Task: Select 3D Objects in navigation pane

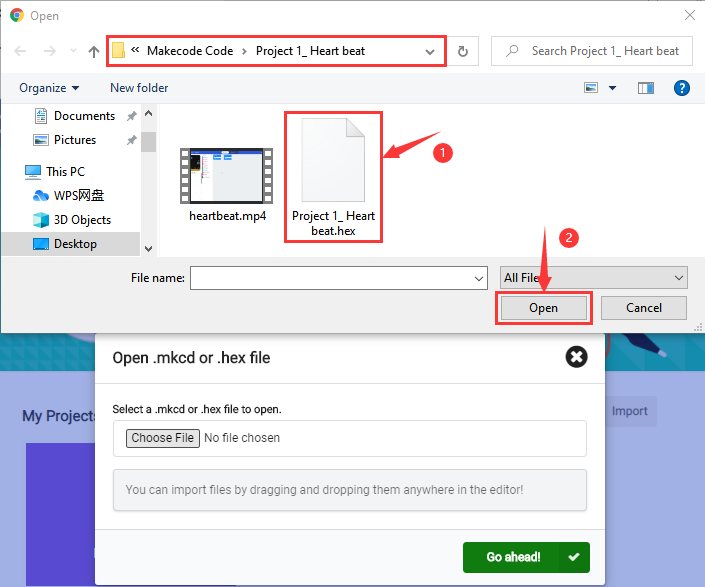Action: 82,220
